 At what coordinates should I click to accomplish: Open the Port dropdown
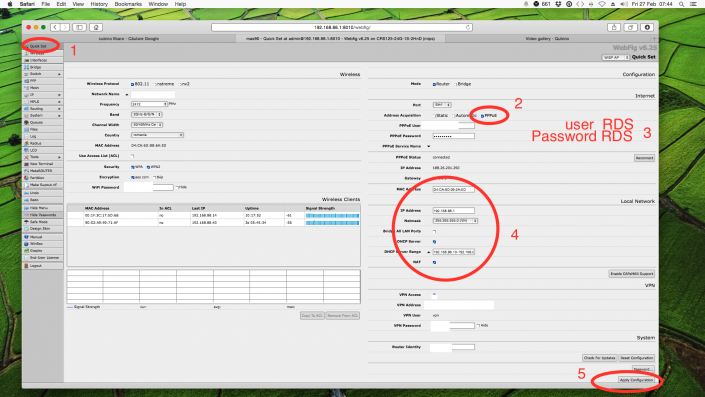442,105
